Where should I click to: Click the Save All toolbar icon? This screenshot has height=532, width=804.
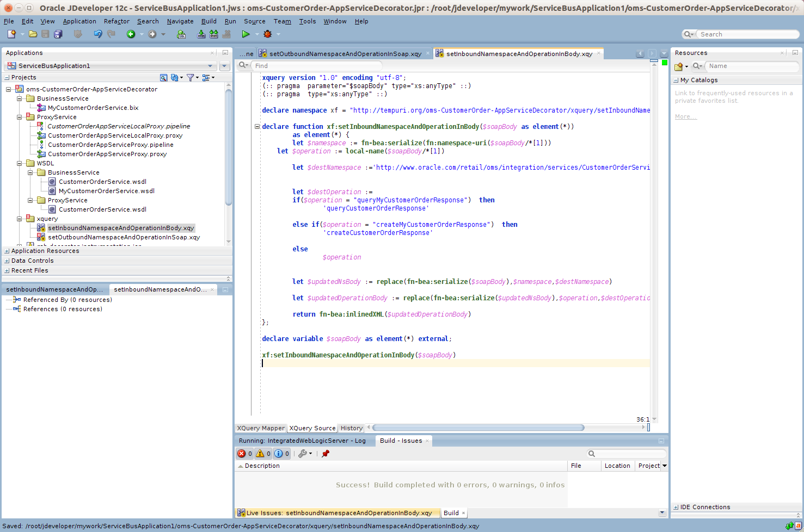coord(58,34)
